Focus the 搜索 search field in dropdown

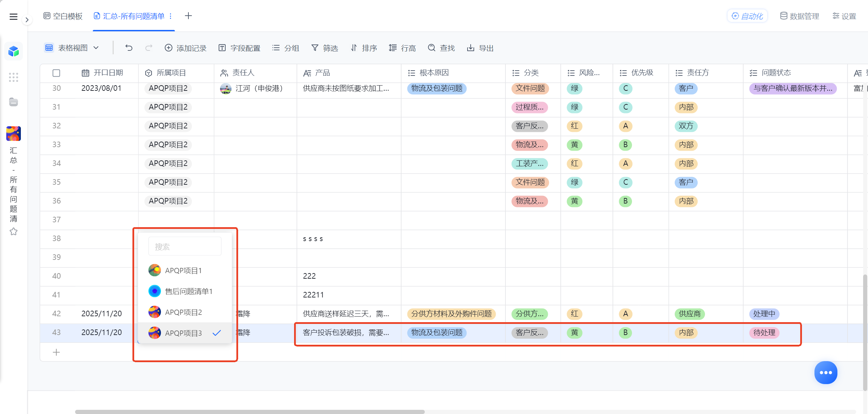(x=185, y=246)
